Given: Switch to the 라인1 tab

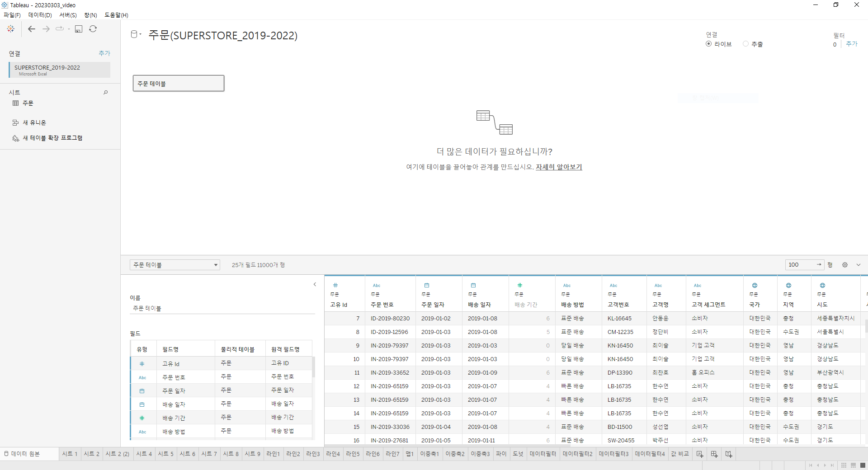Looking at the screenshot, I should (273, 454).
